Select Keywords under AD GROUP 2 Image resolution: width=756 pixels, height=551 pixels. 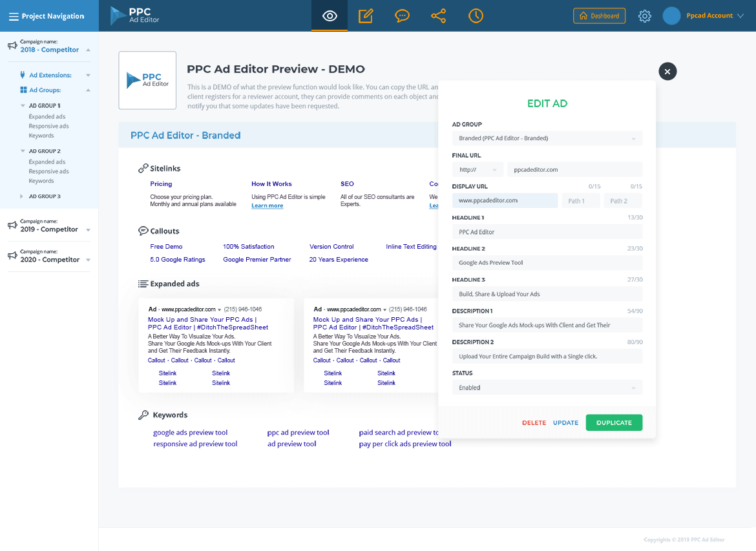41,182
